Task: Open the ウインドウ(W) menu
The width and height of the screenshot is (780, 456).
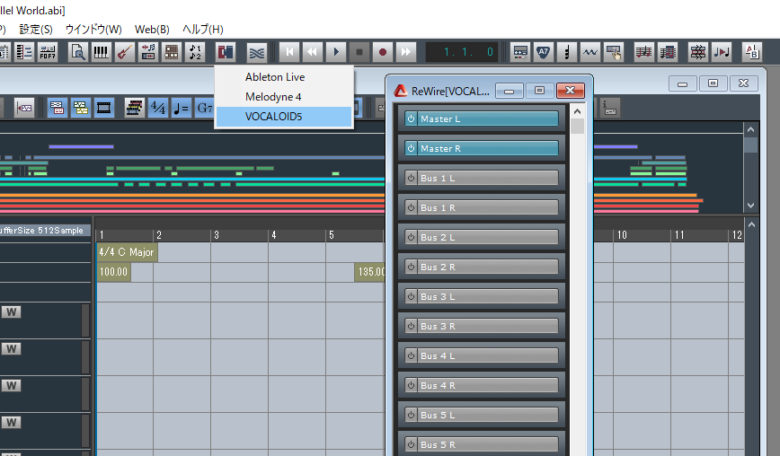Action: tap(93, 29)
